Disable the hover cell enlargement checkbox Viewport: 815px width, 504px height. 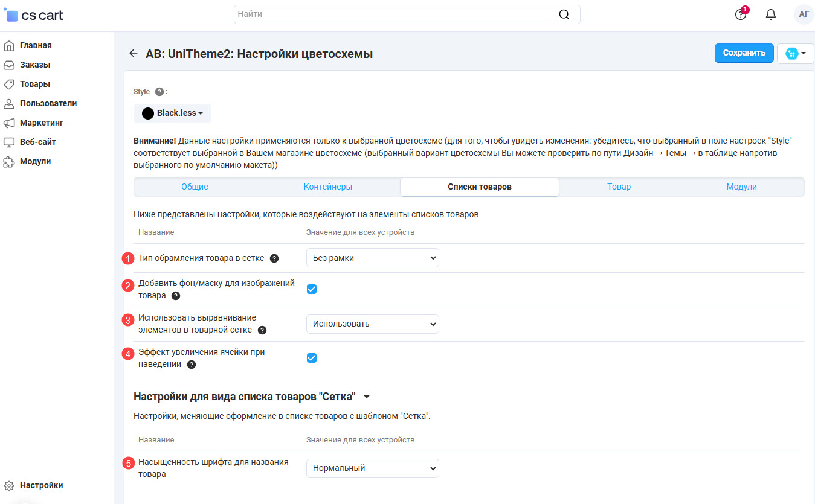coord(312,358)
